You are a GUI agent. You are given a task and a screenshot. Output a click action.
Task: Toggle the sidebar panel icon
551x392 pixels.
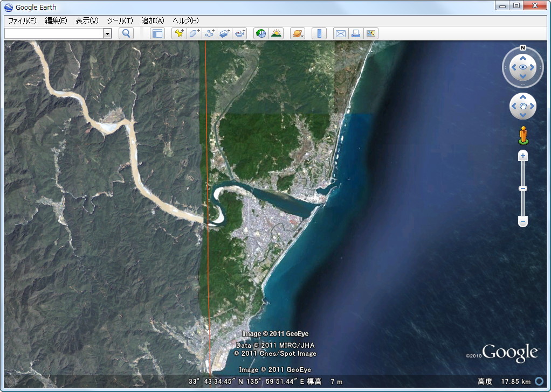click(x=157, y=33)
